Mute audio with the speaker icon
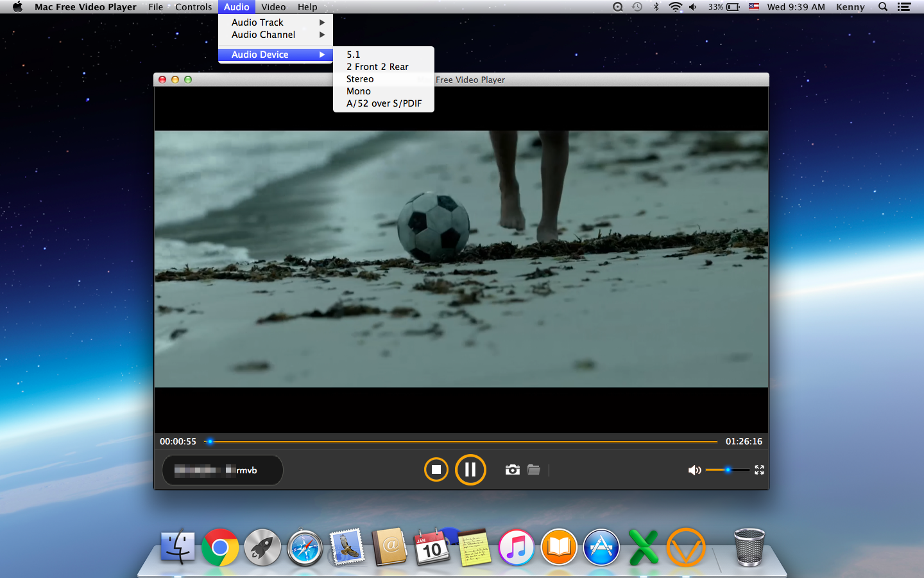 tap(694, 470)
